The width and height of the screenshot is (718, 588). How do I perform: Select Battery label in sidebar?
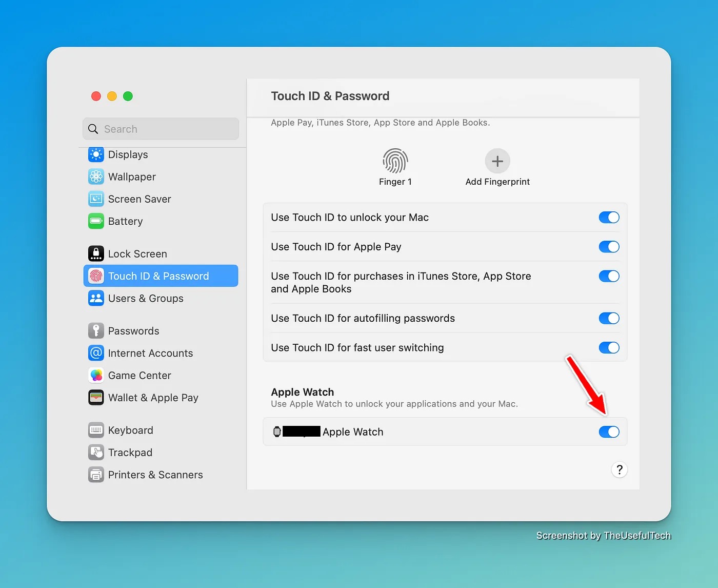(125, 222)
